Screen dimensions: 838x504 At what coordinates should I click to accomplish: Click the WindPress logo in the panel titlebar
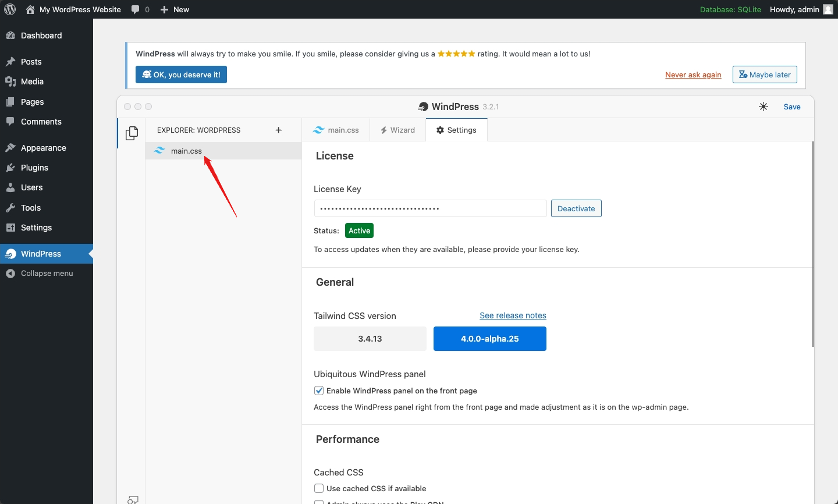click(x=422, y=107)
